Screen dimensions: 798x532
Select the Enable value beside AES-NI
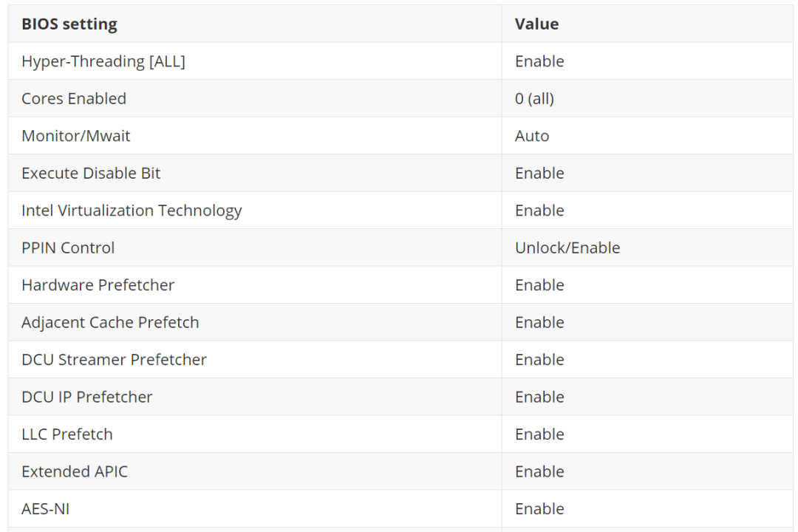tap(539, 509)
